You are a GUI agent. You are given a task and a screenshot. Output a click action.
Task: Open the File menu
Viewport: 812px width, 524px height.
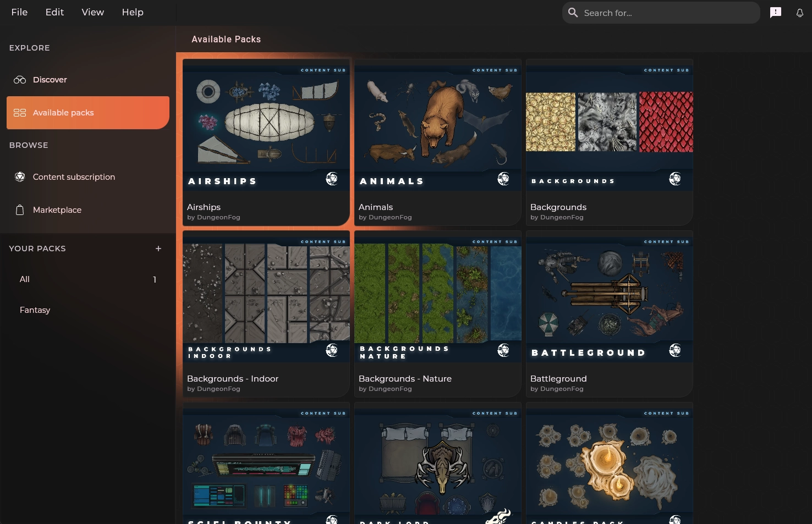(19, 12)
